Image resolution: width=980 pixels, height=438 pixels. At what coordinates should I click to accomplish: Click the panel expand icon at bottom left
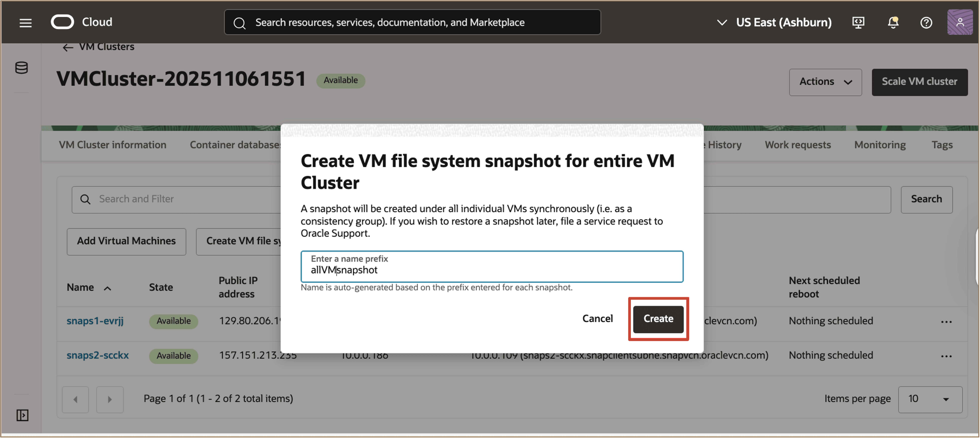[x=22, y=415]
